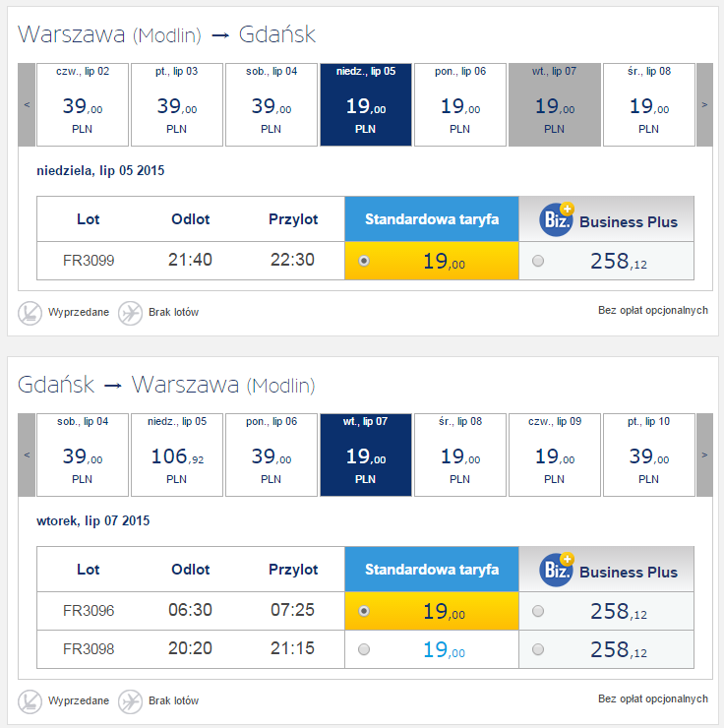Click the Biz Business Plus logo in return table
This screenshot has height=728, width=724.
pyautogui.click(x=557, y=570)
